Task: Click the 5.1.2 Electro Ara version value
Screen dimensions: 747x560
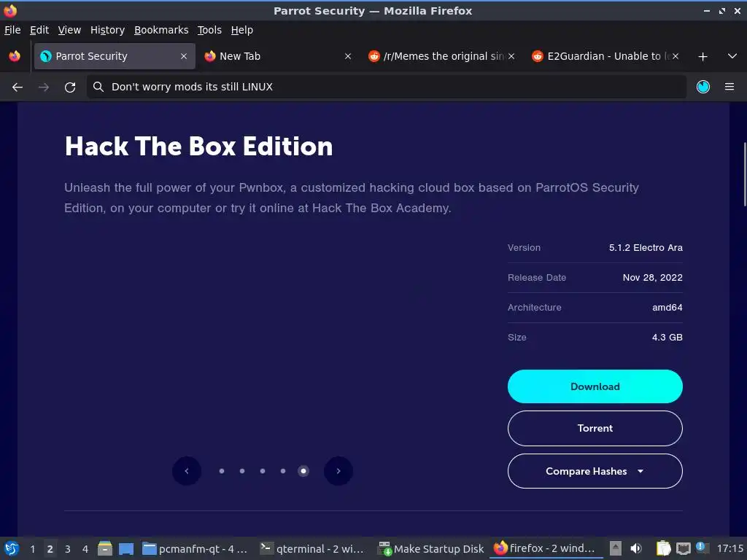Action: 646,248
